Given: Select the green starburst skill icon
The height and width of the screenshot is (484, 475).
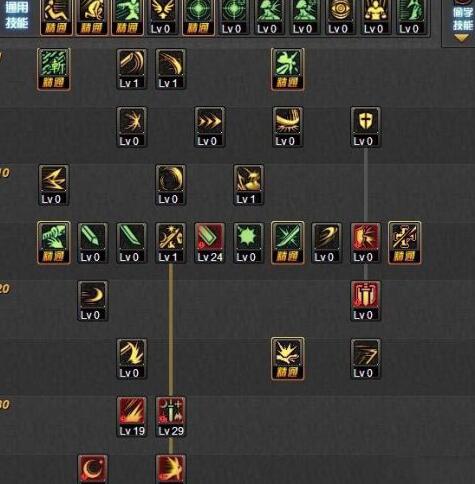Looking at the screenshot, I should (248, 243).
